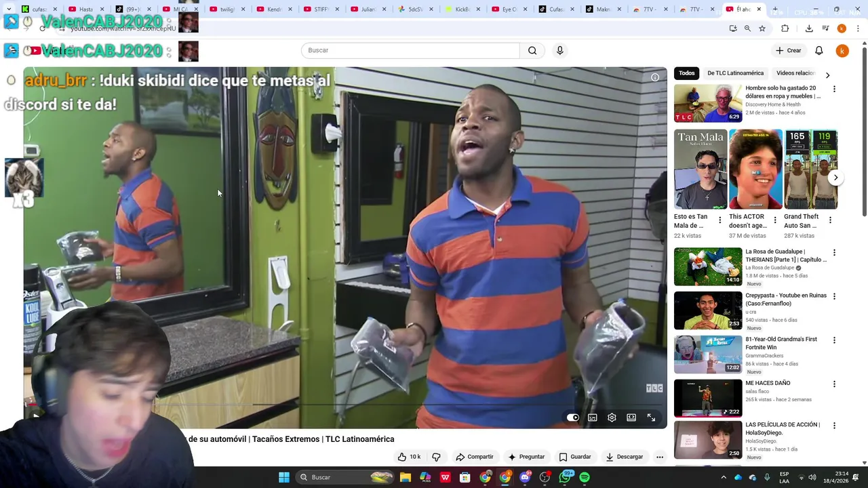Select Videos relacionados filter chip
Viewport: 868px width, 488px height.
coord(795,73)
